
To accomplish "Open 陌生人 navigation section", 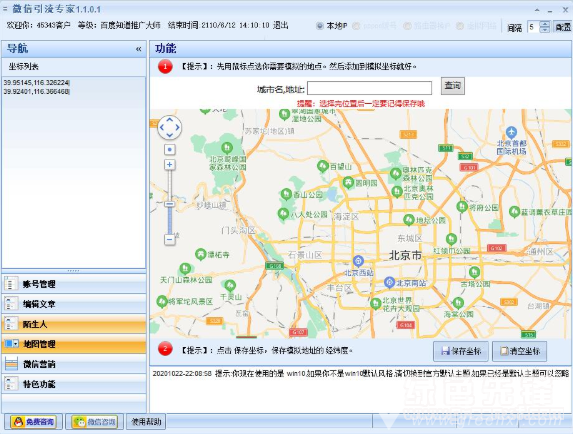I will [74, 324].
